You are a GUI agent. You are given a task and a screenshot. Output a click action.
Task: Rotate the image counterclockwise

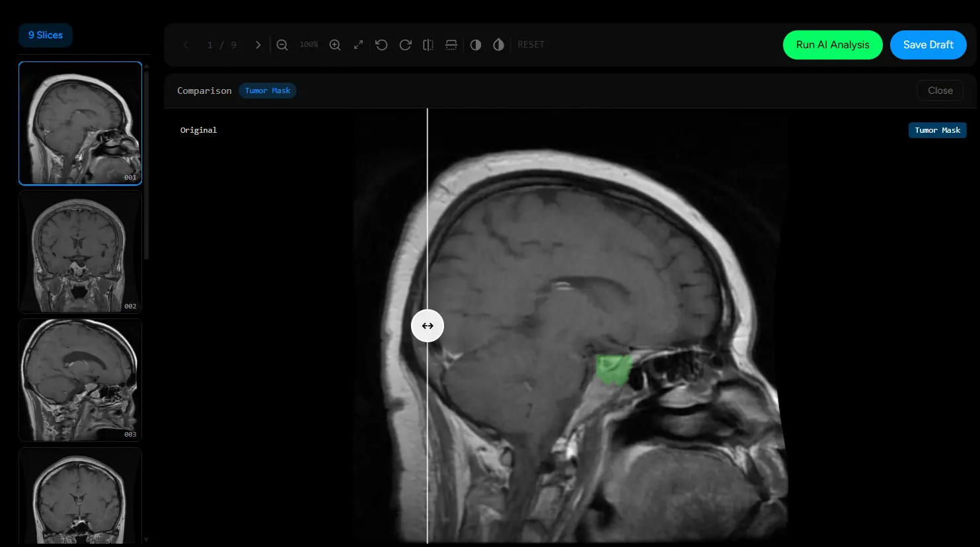[381, 45]
